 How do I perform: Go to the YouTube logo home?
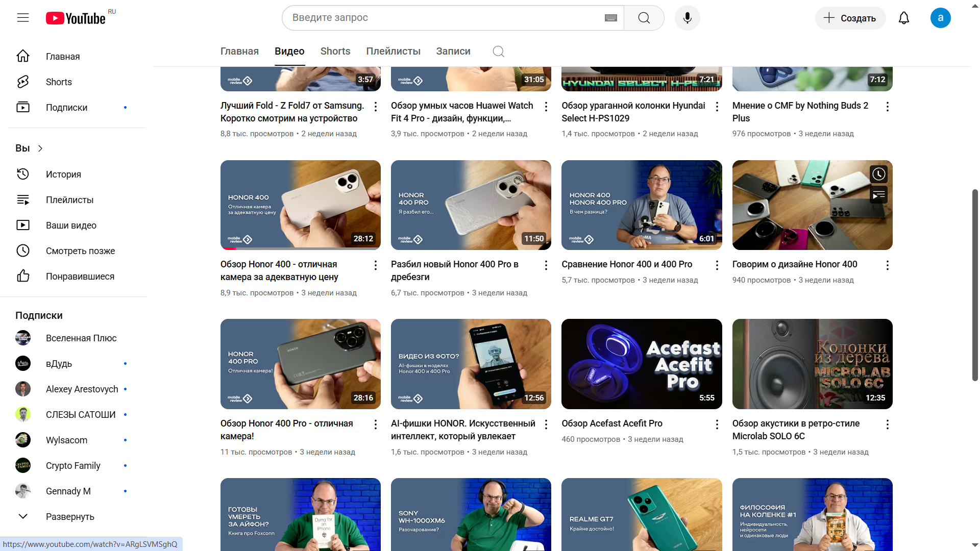(x=76, y=18)
